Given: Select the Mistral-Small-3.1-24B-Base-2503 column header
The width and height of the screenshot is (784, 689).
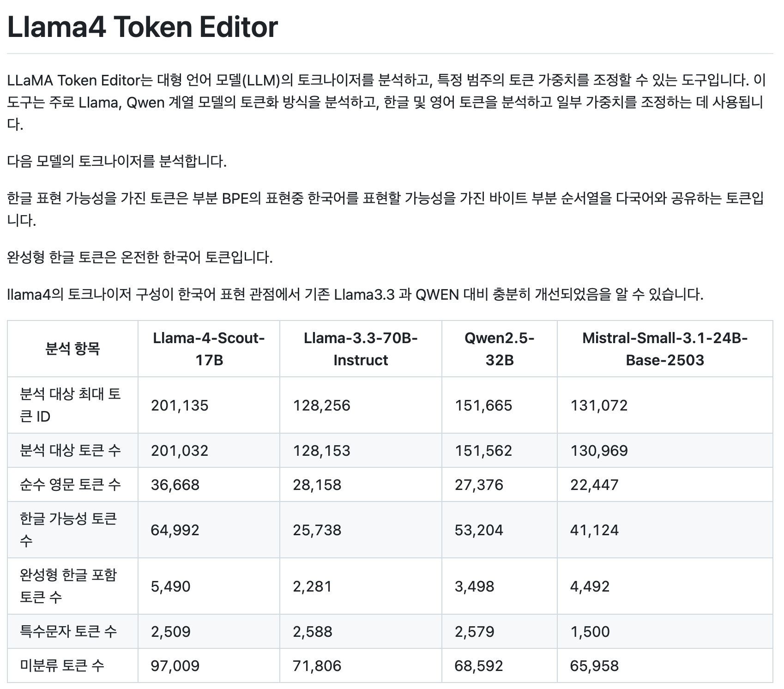Looking at the screenshot, I should pos(665,349).
